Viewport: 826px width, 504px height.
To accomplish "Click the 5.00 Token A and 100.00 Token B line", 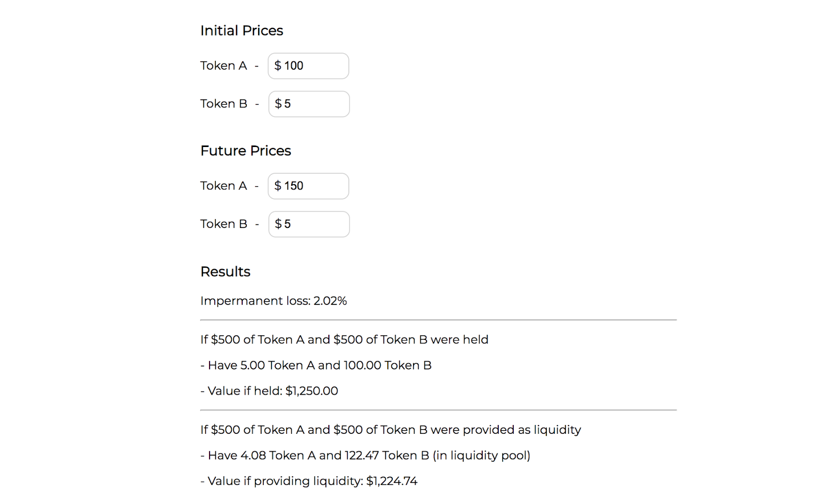I will (316, 366).
